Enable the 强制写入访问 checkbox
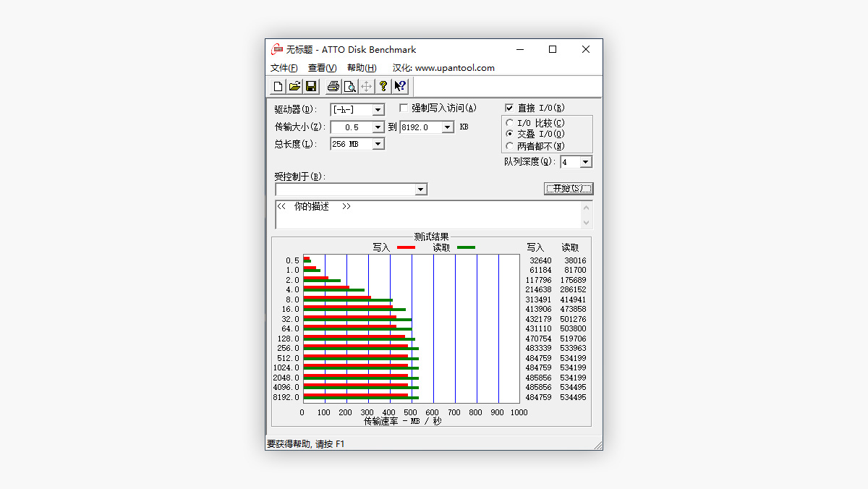Image resolution: width=868 pixels, height=489 pixels. coord(404,109)
